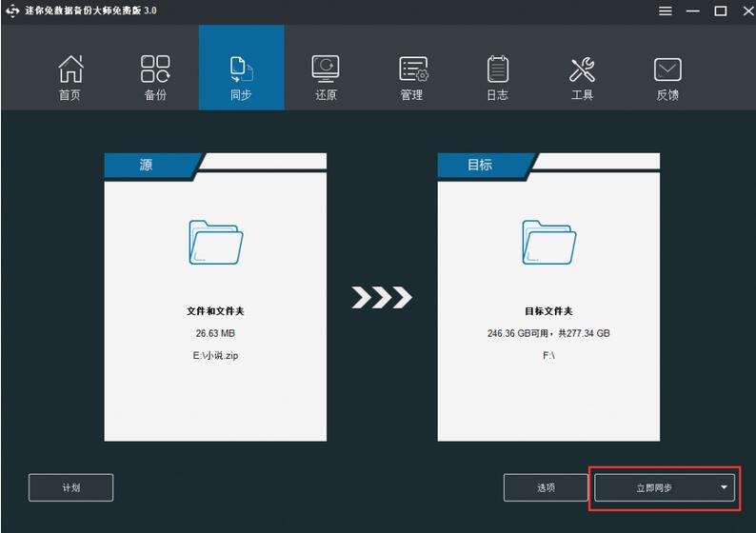756x533 pixels.
Task: Click the destination folder icon
Action: [x=548, y=242]
